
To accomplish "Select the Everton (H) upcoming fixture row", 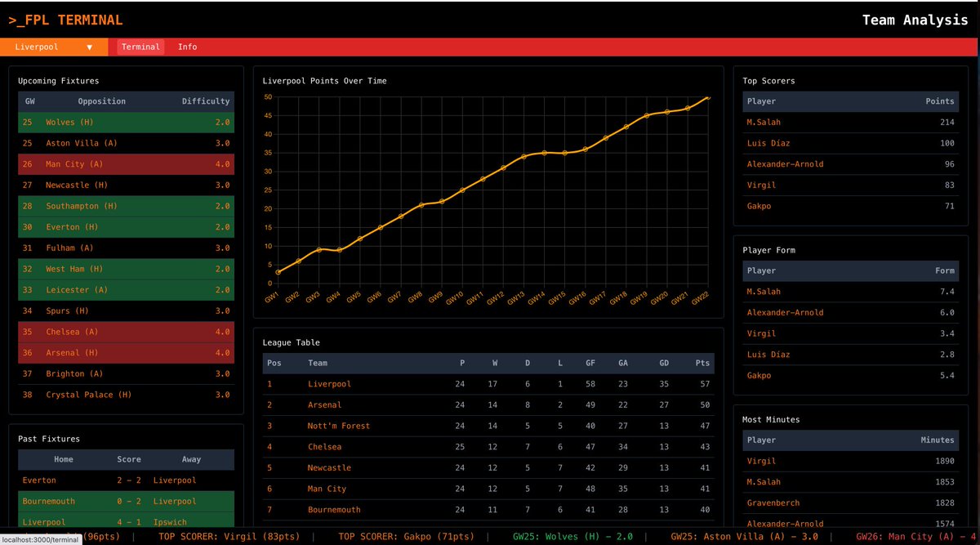I will click(x=126, y=227).
